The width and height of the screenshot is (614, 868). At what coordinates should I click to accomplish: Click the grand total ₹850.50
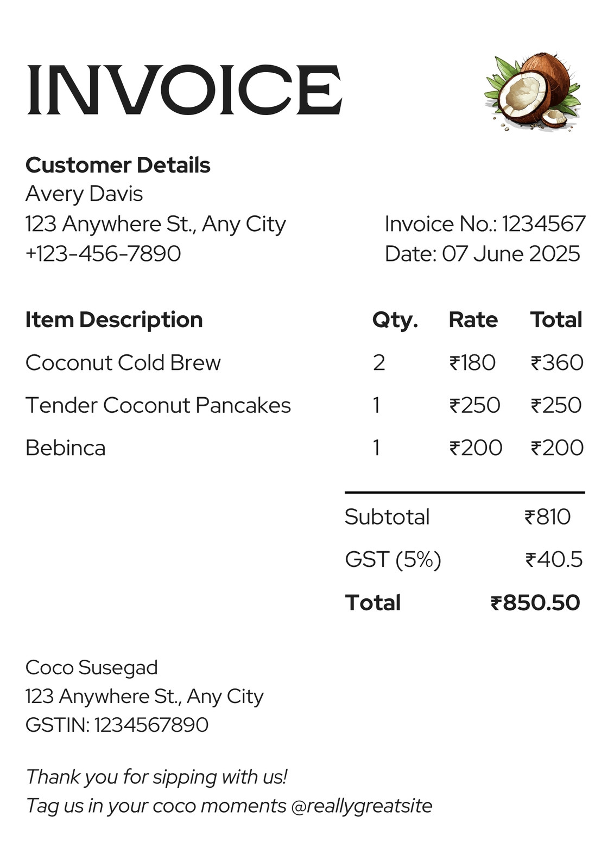[535, 603]
